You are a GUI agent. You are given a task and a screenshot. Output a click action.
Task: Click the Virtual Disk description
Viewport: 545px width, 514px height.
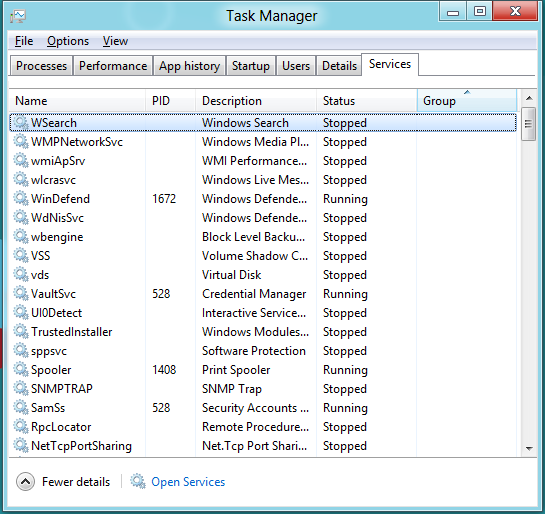(x=231, y=275)
